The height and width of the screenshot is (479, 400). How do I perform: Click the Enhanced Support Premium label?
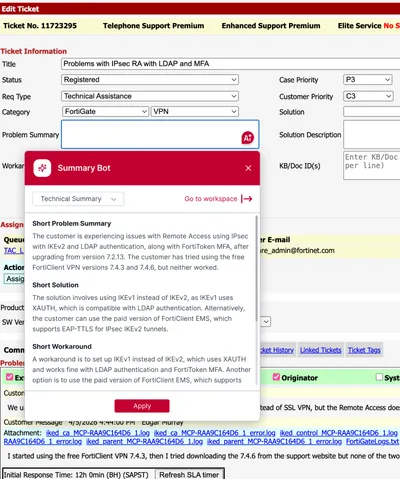click(x=271, y=26)
